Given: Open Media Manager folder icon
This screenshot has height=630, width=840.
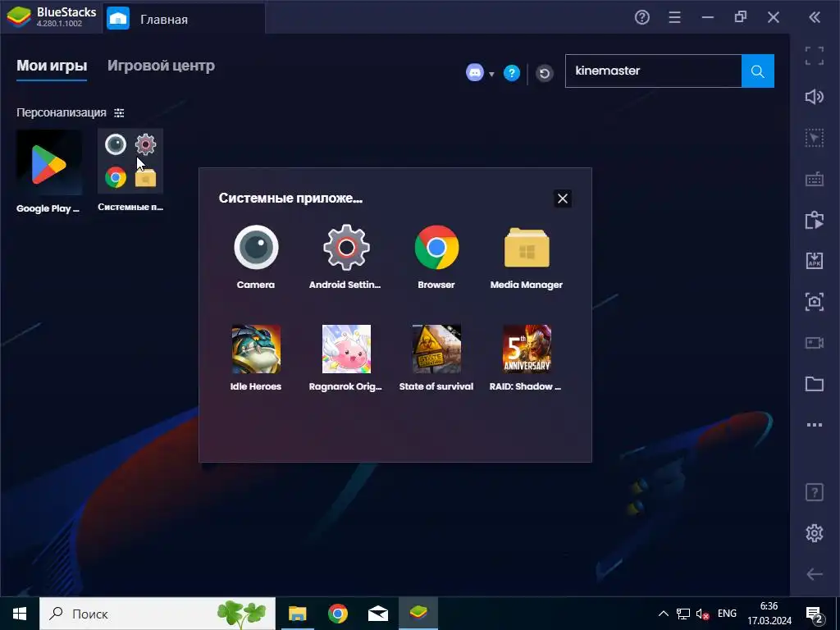Looking at the screenshot, I should (x=527, y=248).
